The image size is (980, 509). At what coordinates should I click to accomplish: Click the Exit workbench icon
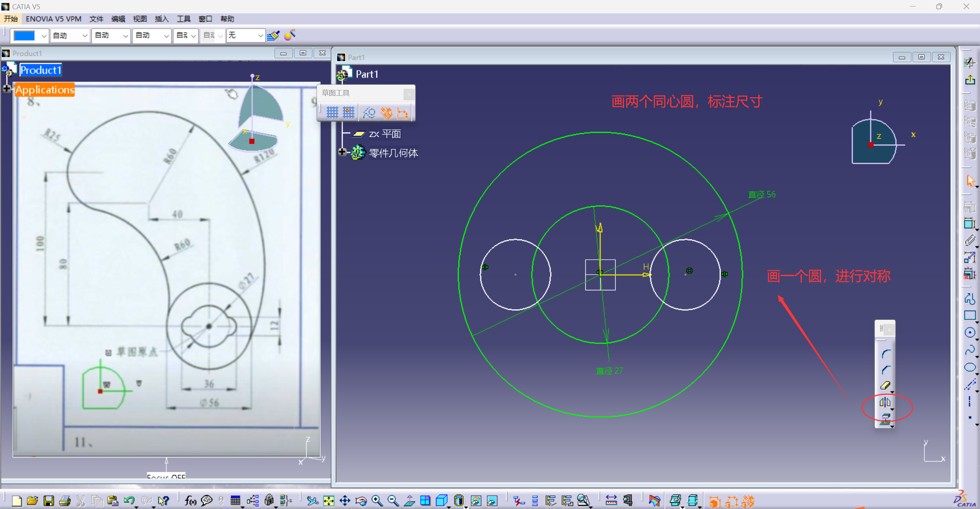point(970,80)
